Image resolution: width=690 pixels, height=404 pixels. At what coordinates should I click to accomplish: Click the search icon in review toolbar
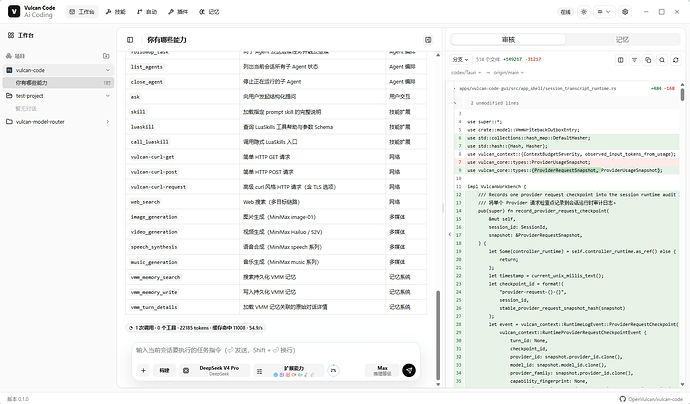662,60
